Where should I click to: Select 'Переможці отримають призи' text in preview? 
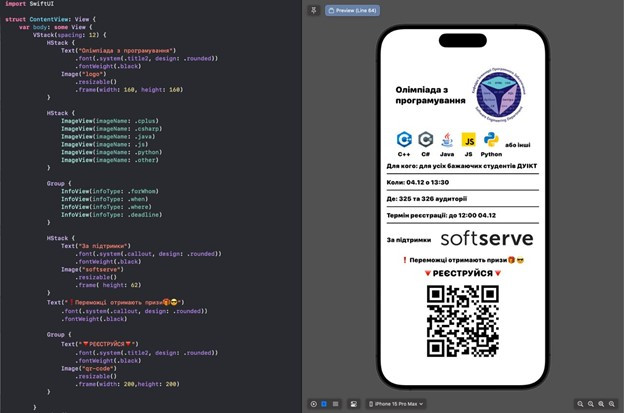point(463,260)
